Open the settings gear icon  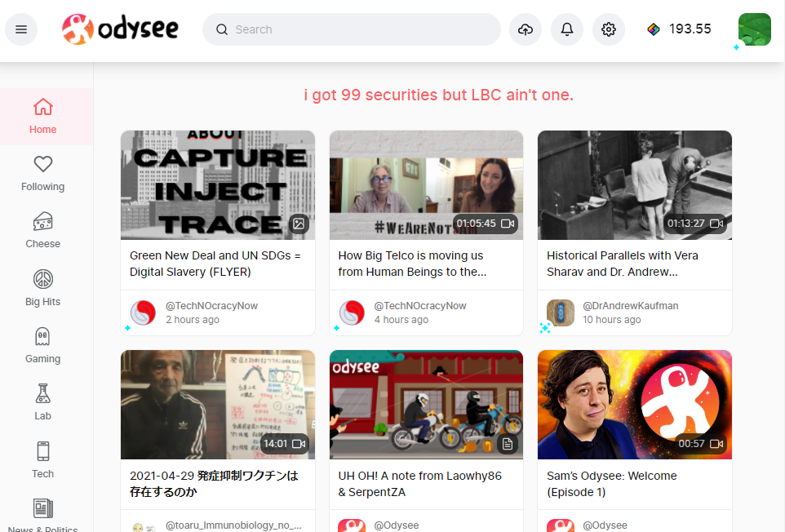(609, 29)
